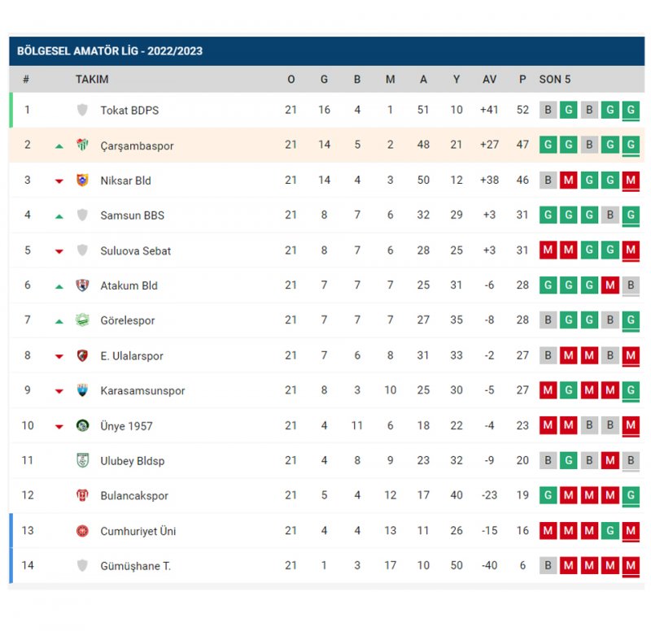Image resolution: width=651 pixels, height=644 pixels.
Task: Click the Ünye 1957 club logo
Action: pos(82,425)
